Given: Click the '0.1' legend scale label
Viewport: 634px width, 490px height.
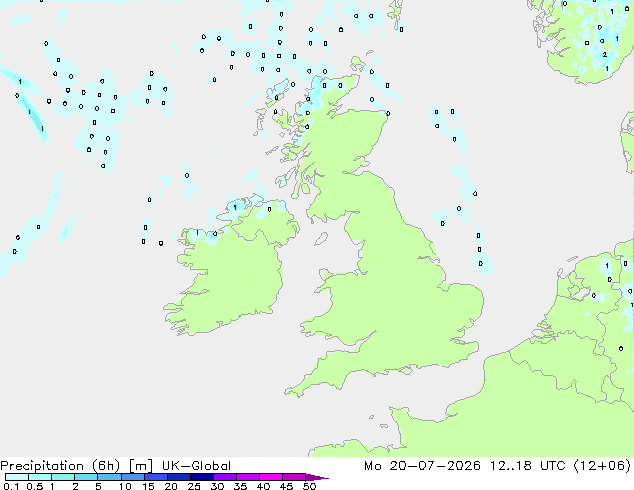Looking at the screenshot, I should (11, 486).
